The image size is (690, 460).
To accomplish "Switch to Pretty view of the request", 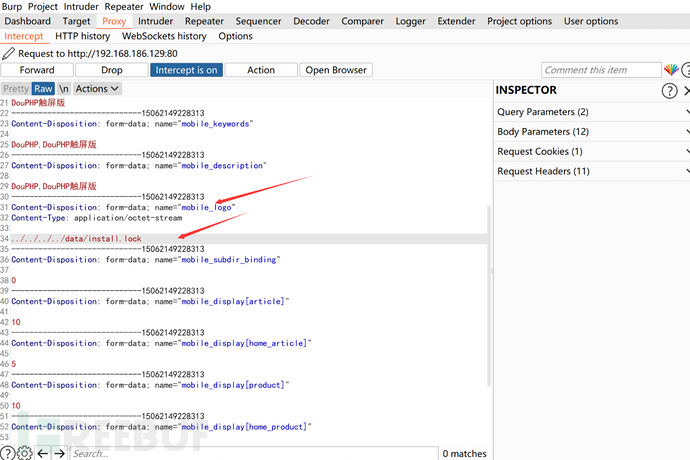I will [15, 88].
